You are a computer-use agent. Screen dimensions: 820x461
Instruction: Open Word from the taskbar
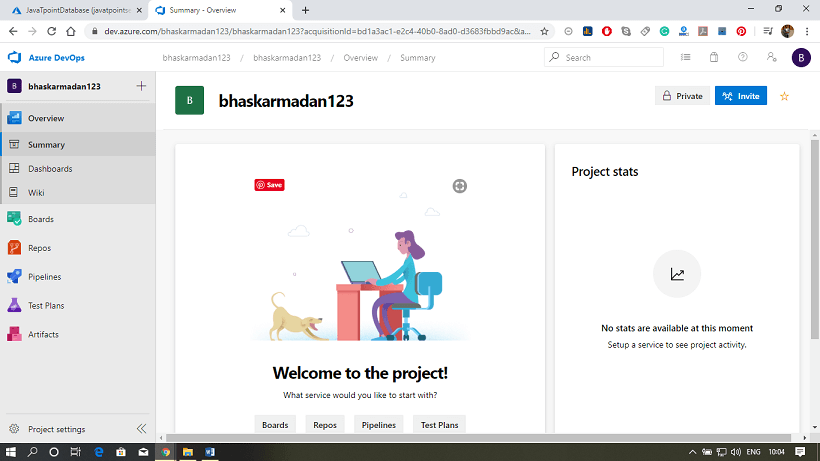(210, 452)
